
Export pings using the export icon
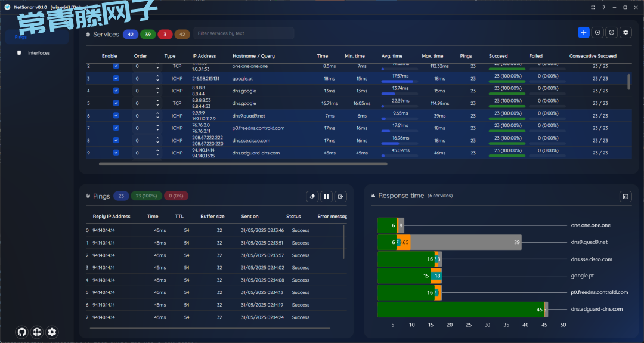pyautogui.click(x=340, y=196)
